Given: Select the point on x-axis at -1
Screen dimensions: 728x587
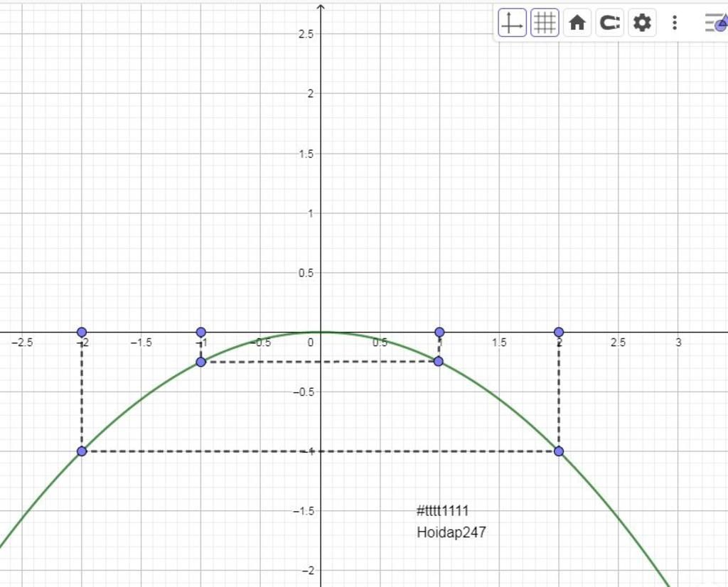Looking at the screenshot, I should tap(201, 332).
